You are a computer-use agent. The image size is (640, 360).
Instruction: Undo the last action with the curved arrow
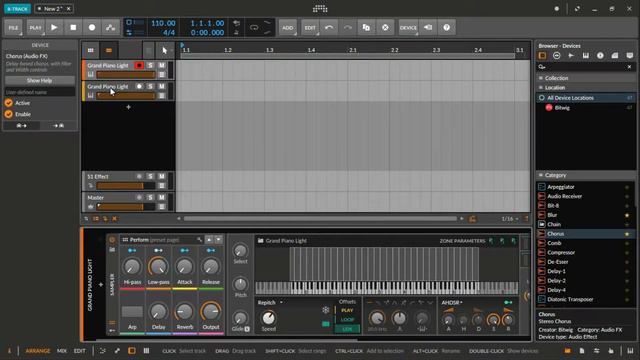point(329,27)
